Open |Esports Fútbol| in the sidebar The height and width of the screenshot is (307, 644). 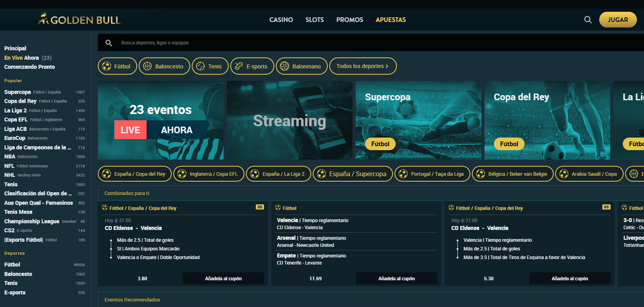44,240
